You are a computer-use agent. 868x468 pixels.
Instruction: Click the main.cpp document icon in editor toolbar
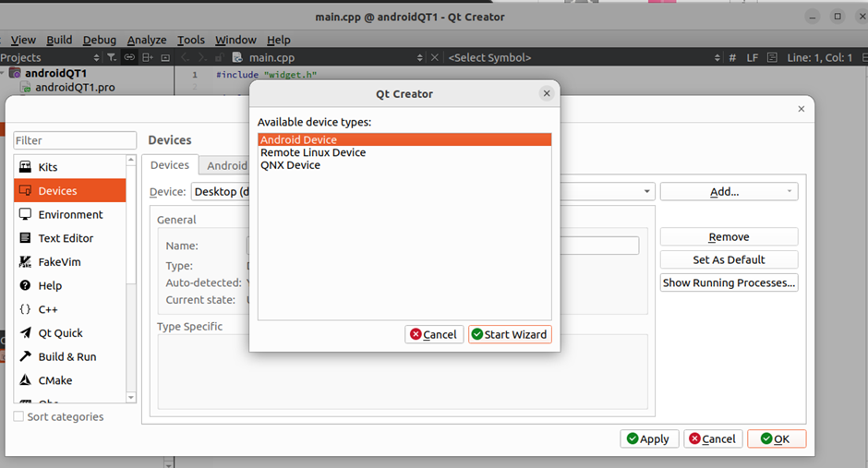click(237, 57)
